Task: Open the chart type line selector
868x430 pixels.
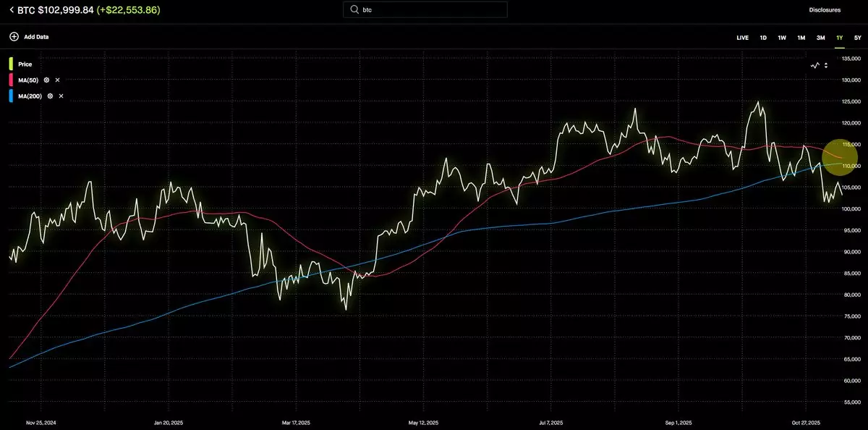Action: [817, 65]
